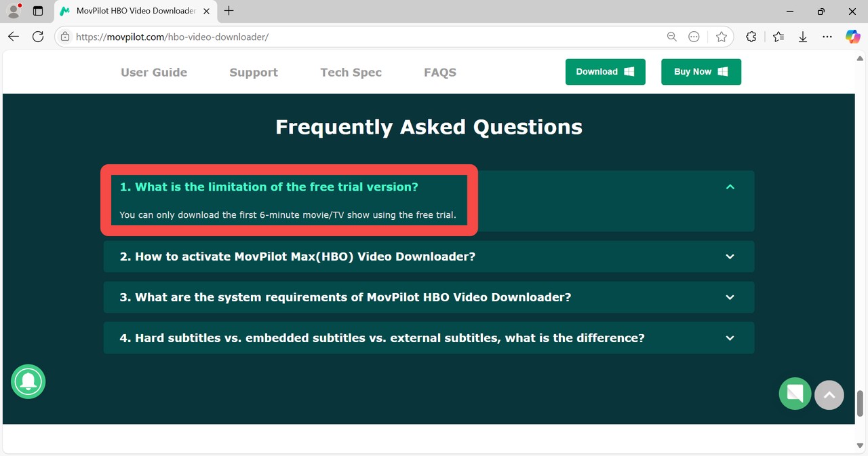
Task: Open a new browser tab
Action: (229, 11)
